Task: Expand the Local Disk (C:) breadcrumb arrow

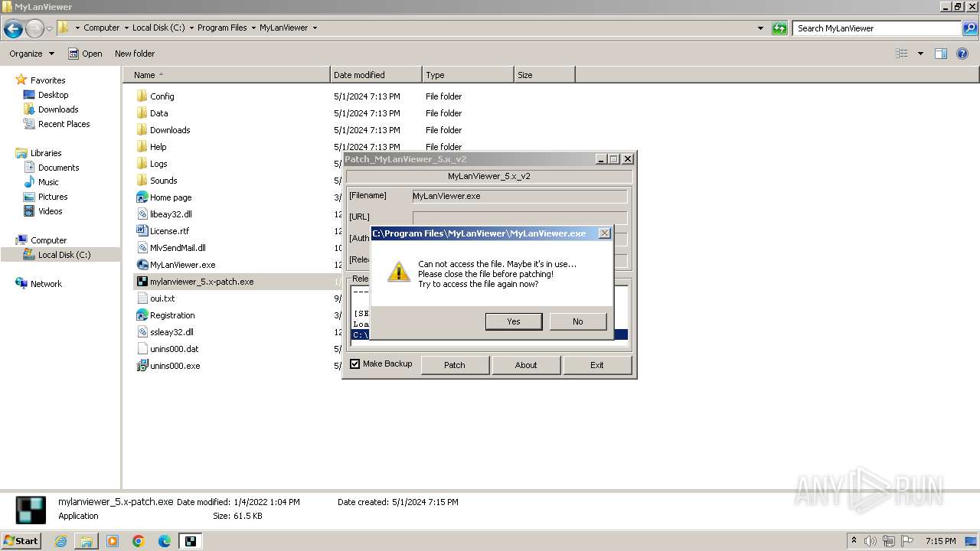Action: [x=191, y=28]
